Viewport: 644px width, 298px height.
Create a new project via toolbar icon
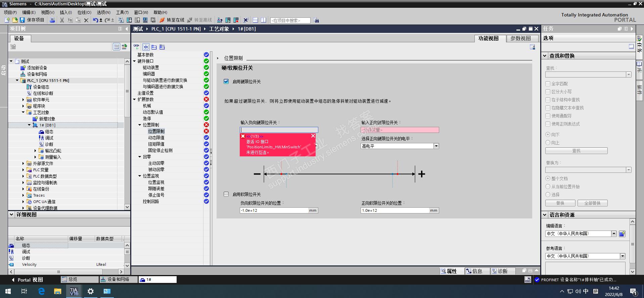pyautogui.click(x=7, y=20)
